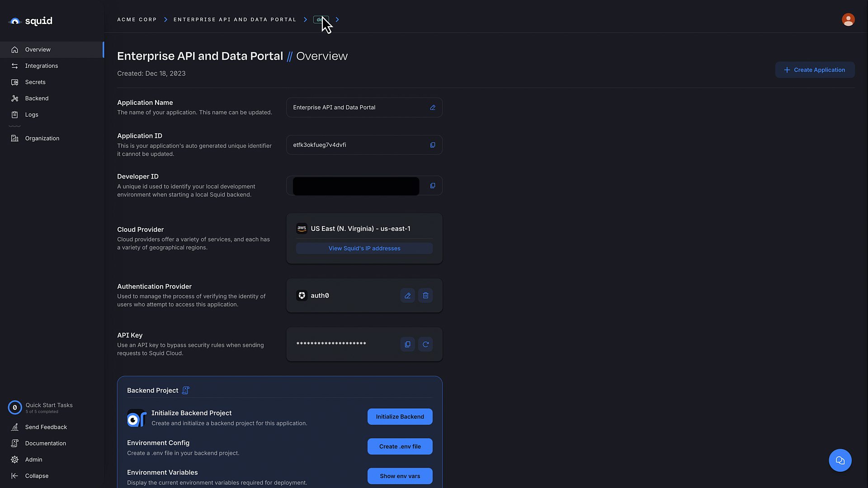Click the Create Application button

[x=815, y=70]
